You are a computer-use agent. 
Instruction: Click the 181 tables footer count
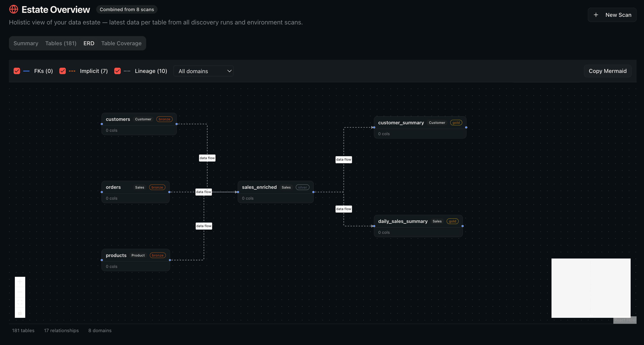click(x=23, y=330)
